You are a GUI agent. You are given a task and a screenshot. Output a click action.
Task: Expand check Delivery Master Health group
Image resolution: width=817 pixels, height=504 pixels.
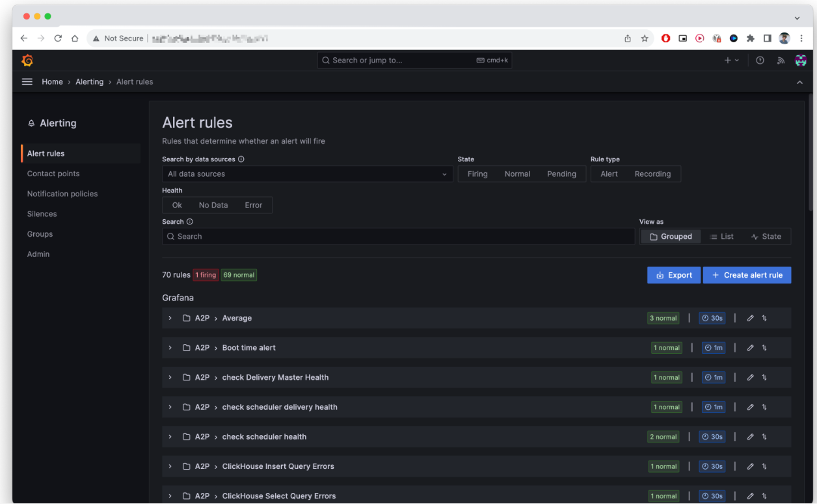[x=170, y=377]
